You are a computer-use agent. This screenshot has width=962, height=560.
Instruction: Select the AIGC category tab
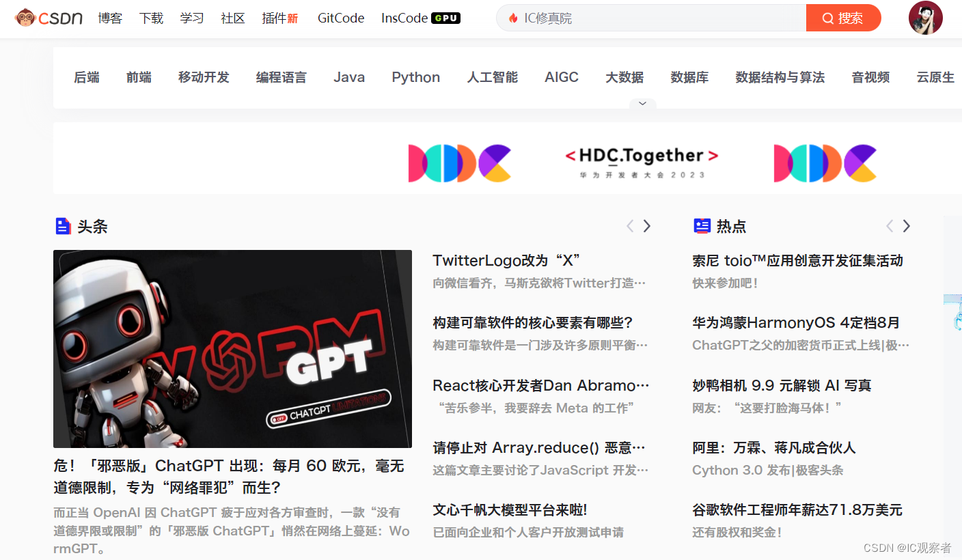(x=562, y=77)
